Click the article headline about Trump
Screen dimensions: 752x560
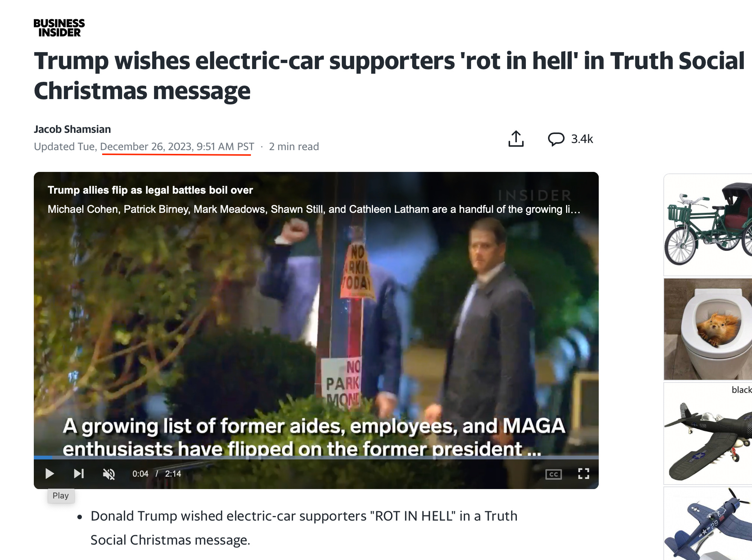click(x=389, y=76)
